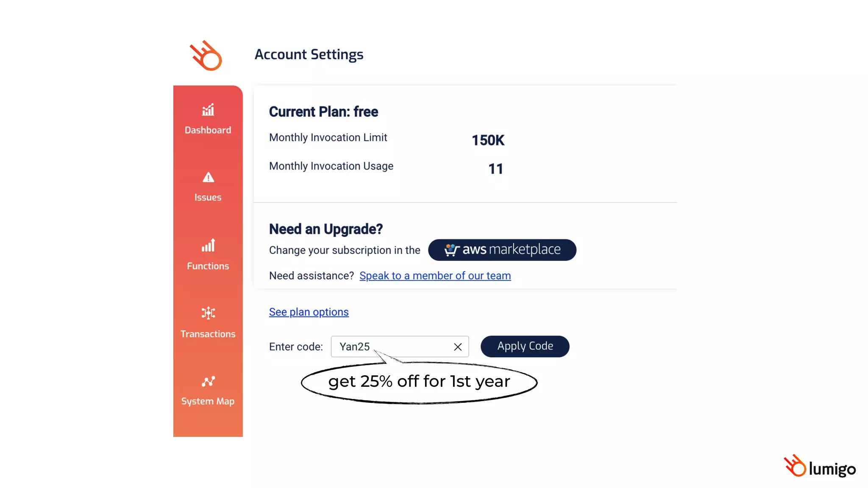
Task: Open the Transactions network icon
Action: pos(208,313)
